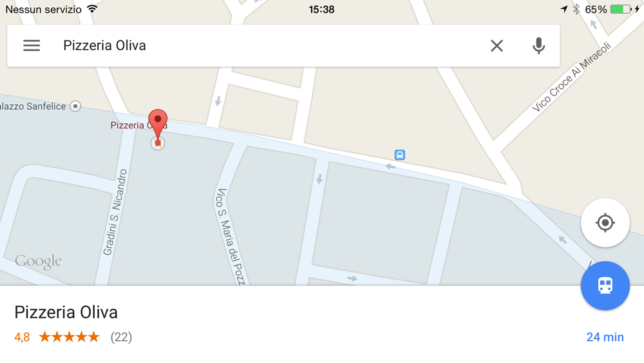The width and height of the screenshot is (644, 363).
Task: Tap the Vico S. Maria del Pozzo label
Action: (231, 237)
